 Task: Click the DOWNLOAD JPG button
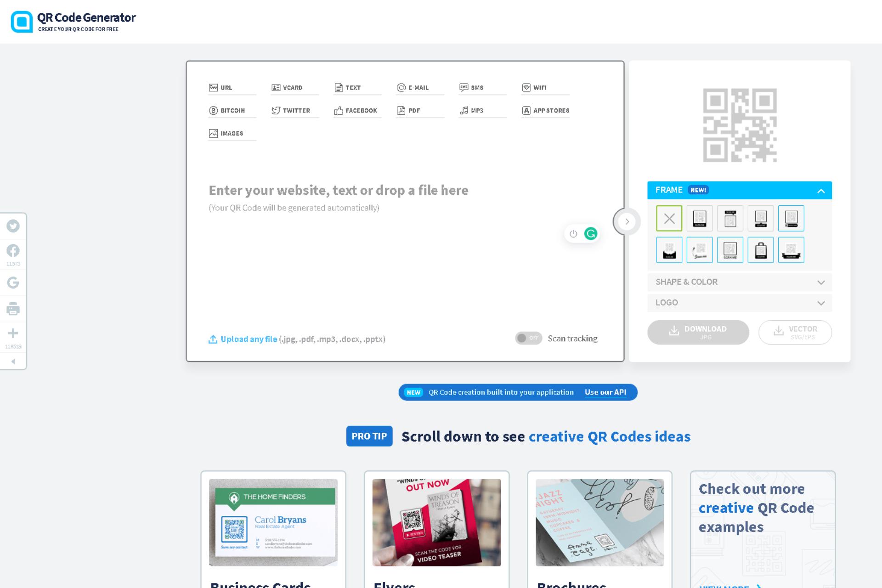698,332
